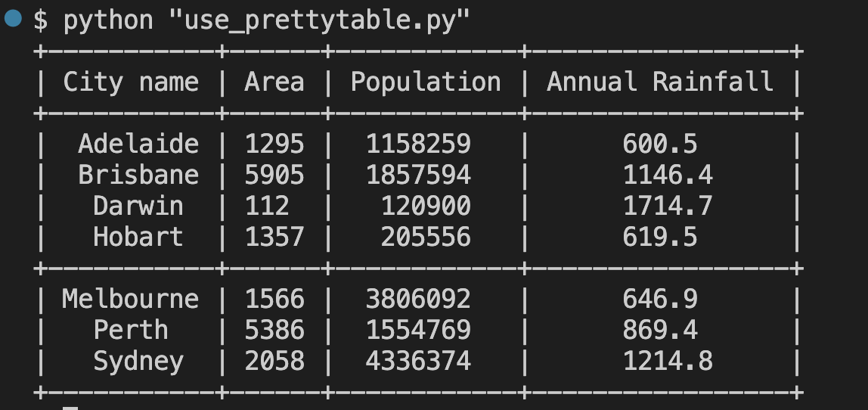Click the terminal cursor below the table
This screenshot has width=868, height=410.
click(x=70, y=408)
